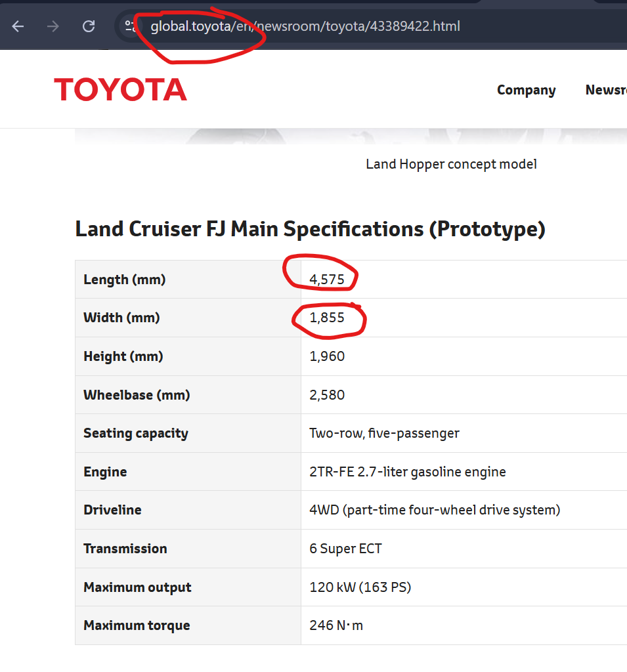The image size is (627, 672).
Task: Open the Company menu
Action: coord(526,90)
